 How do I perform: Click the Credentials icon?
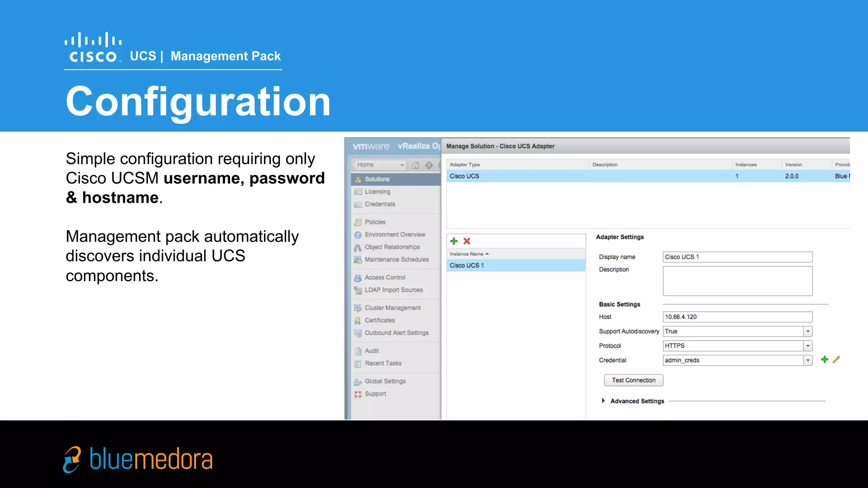(x=358, y=205)
